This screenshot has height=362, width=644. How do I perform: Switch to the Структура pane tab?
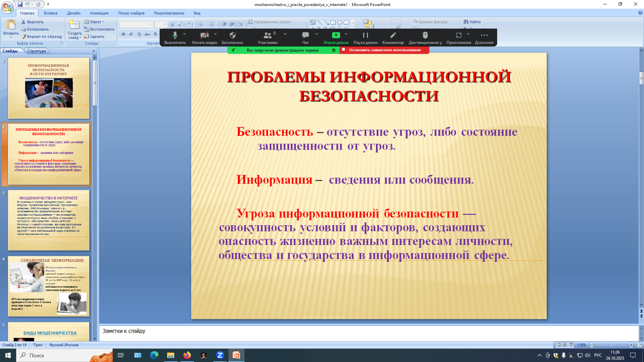[x=37, y=51]
